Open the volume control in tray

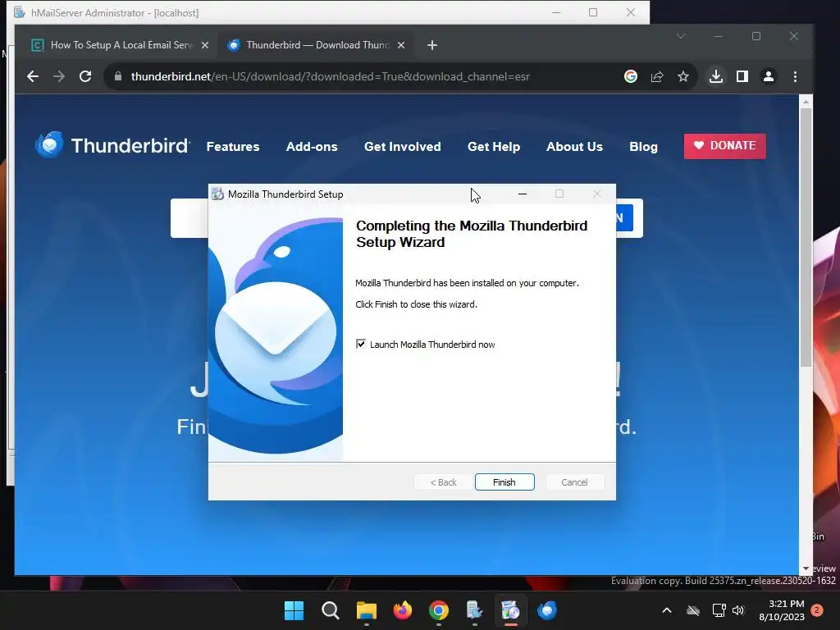pyautogui.click(x=738, y=610)
